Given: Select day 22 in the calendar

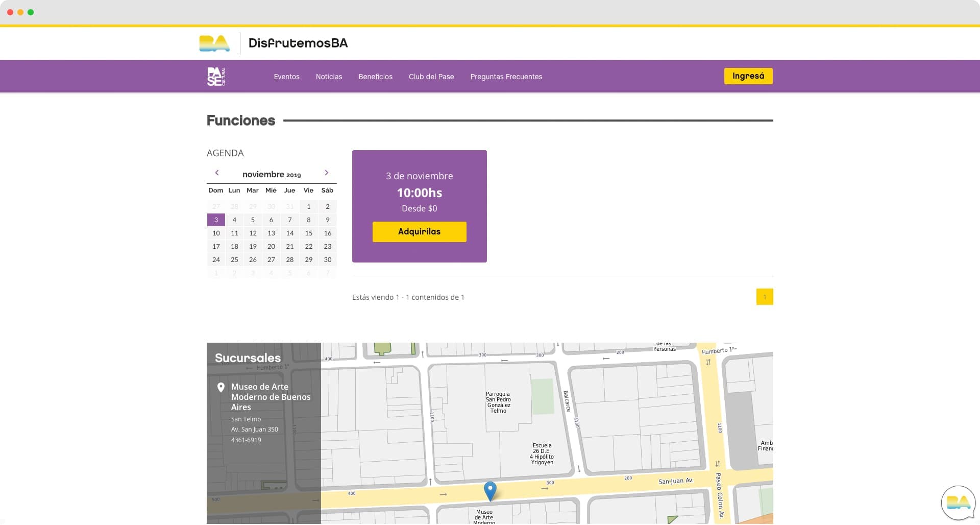Looking at the screenshot, I should pos(309,247).
